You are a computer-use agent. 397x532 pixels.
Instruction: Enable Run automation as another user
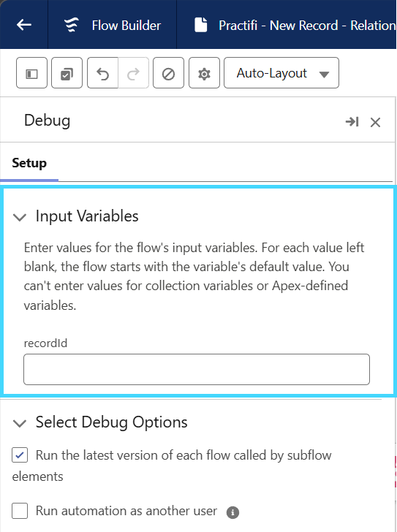20,511
